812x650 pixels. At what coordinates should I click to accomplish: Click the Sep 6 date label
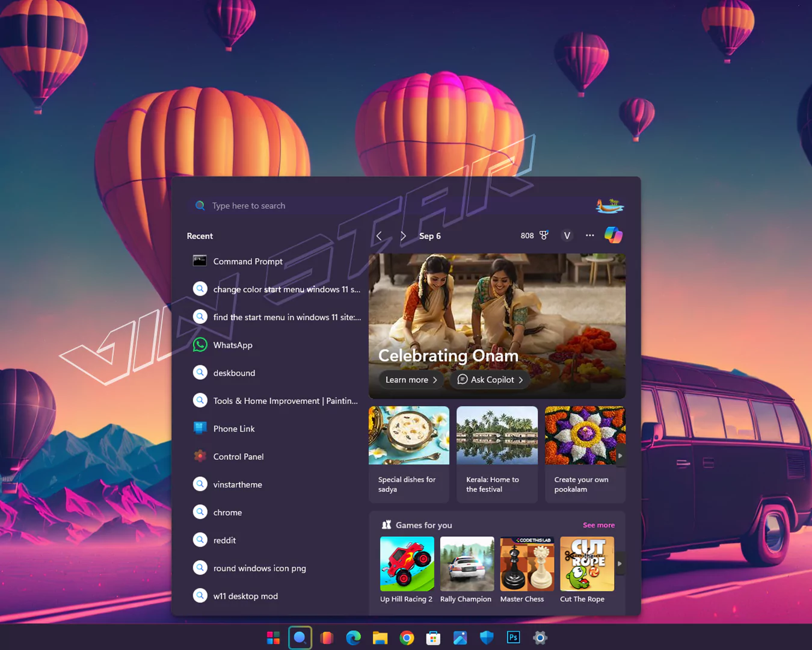[430, 236]
